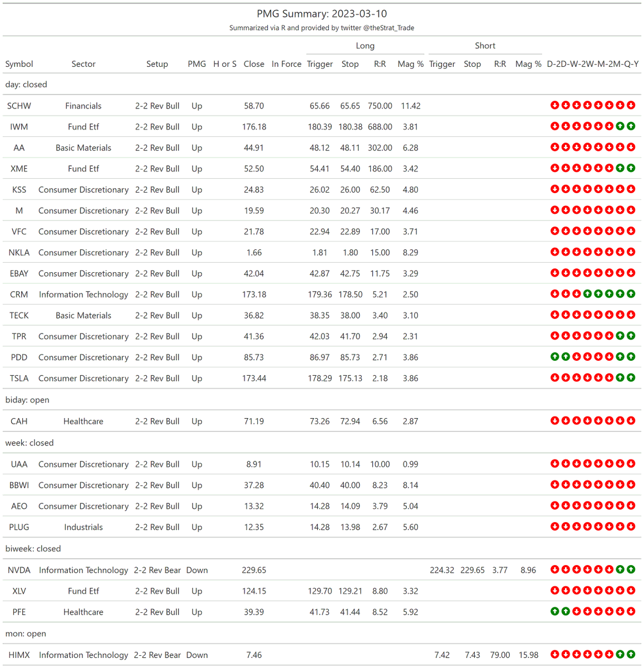Select the '2-2 Rev Bear' setup in NVDA row
This screenshot has width=644, height=668.
pos(157,570)
